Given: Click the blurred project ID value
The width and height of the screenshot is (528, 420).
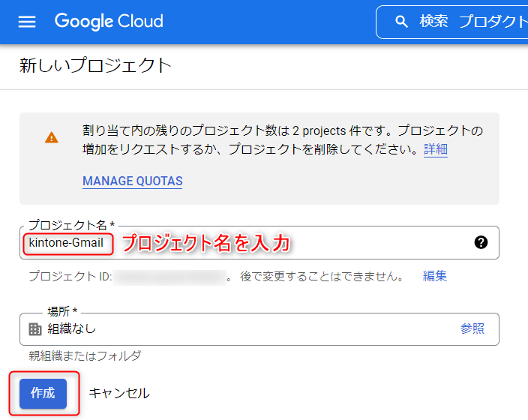Looking at the screenshot, I should click(169, 277).
